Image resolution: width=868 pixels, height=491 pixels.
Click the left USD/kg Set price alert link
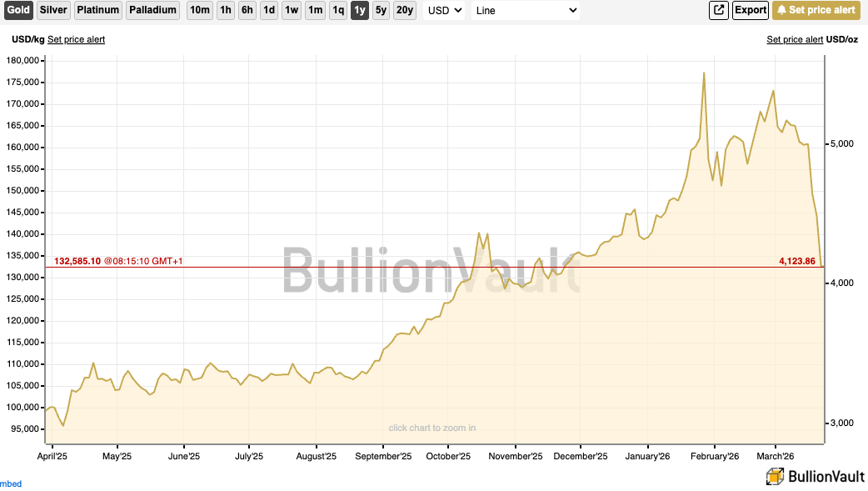(76, 39)
